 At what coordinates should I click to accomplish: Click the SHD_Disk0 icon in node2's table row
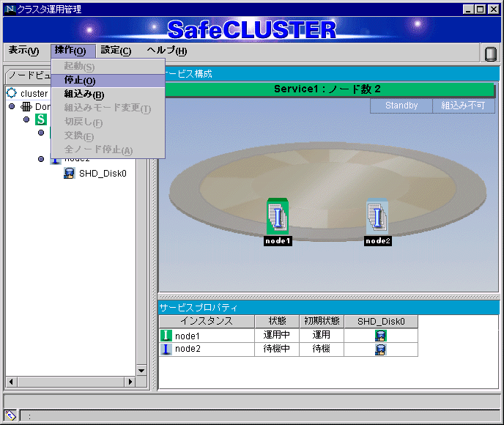click(380, 350)
